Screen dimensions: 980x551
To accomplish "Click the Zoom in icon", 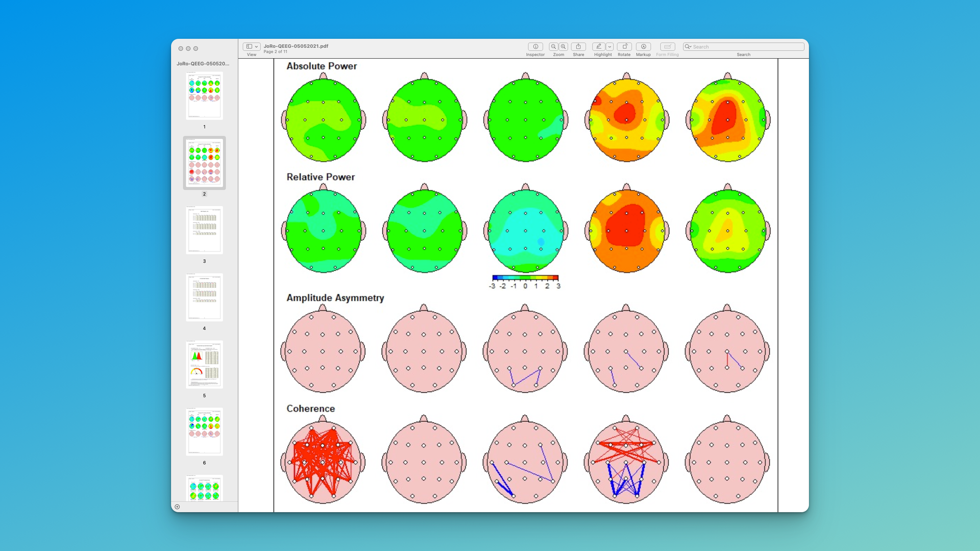I will pyautogui.click(x=564, y=46).
